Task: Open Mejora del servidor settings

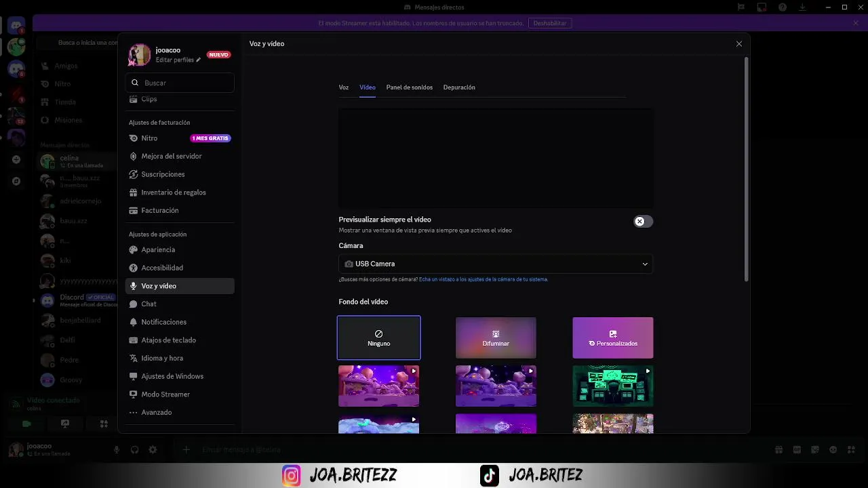Action: coord(180,156)
